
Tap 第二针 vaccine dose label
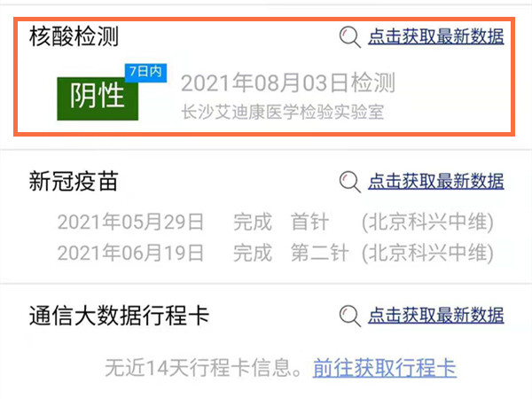319,253
